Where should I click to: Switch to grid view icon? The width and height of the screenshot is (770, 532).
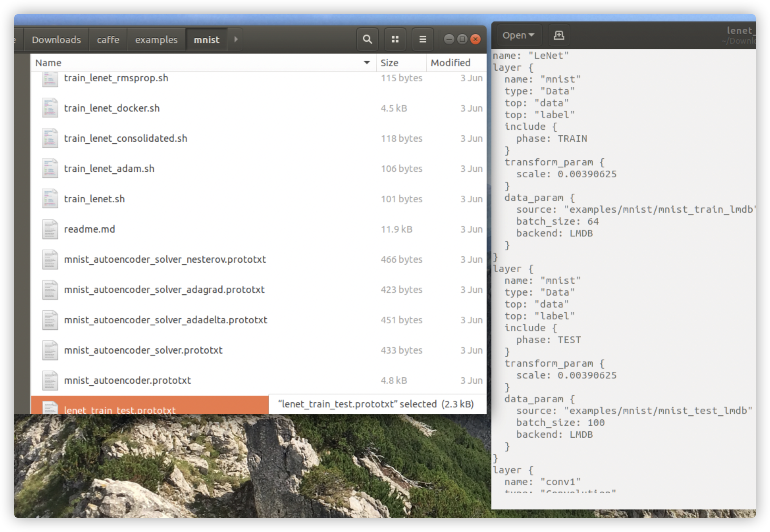[395, 39]
